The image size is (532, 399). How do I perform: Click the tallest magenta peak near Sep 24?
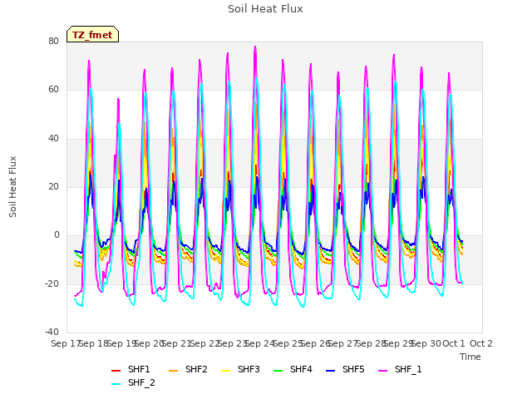(255, 47)
